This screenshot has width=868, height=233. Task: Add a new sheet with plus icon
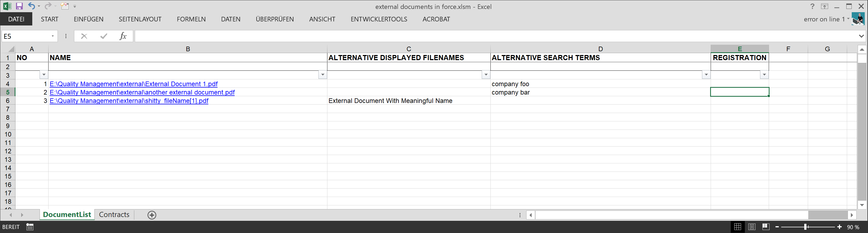pyautogui.click(x=152, y=215)
